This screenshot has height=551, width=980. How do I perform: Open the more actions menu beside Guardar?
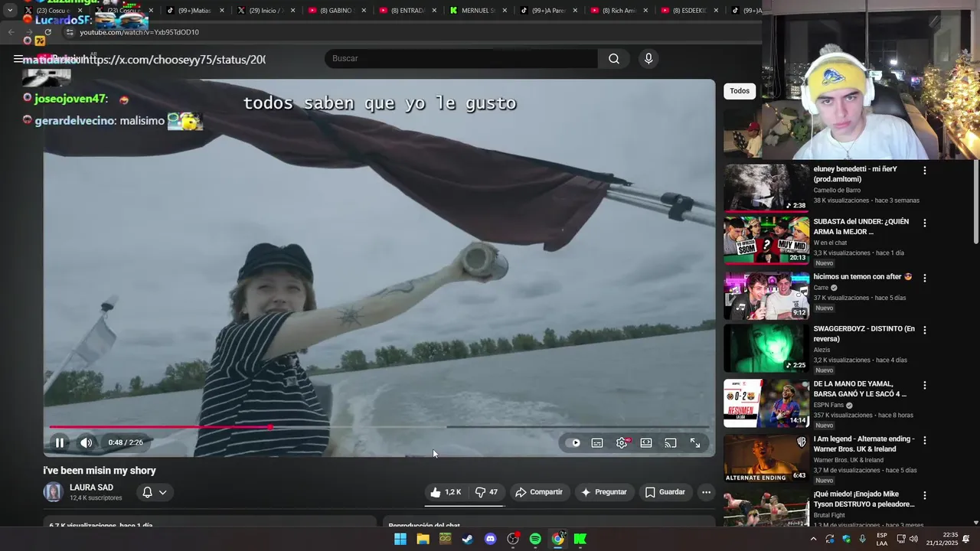click(x=706, y=492)
